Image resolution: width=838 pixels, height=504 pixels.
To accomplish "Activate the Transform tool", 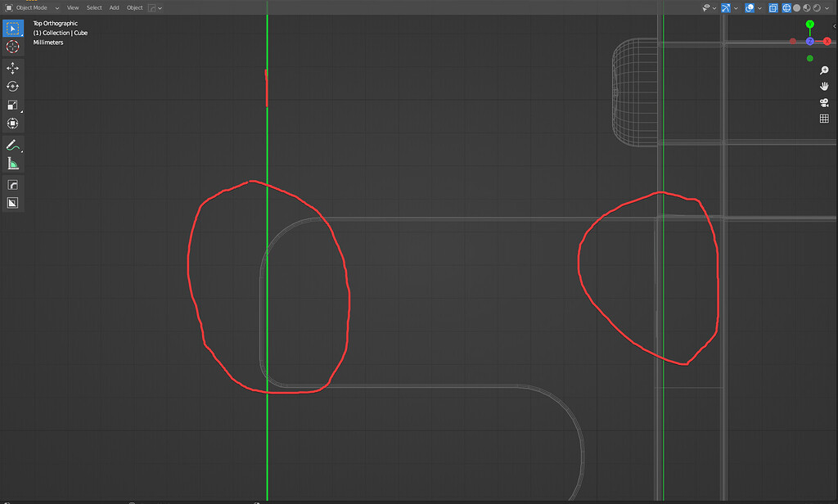I will click(13, 124).
